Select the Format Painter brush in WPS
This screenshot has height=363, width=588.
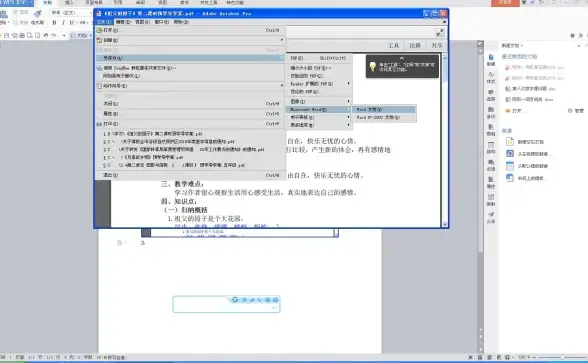pos(38,14)
